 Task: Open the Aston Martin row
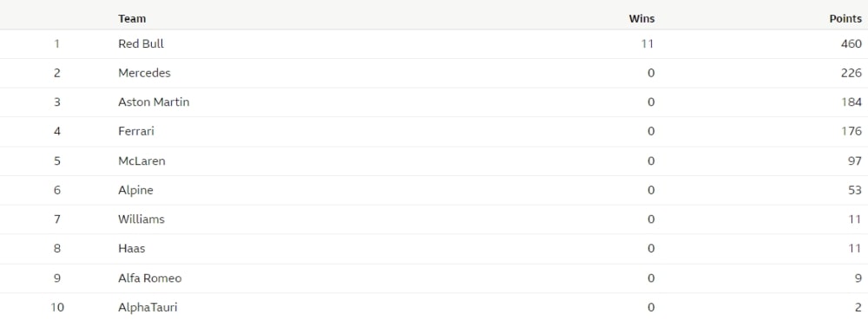coord(434,102)
